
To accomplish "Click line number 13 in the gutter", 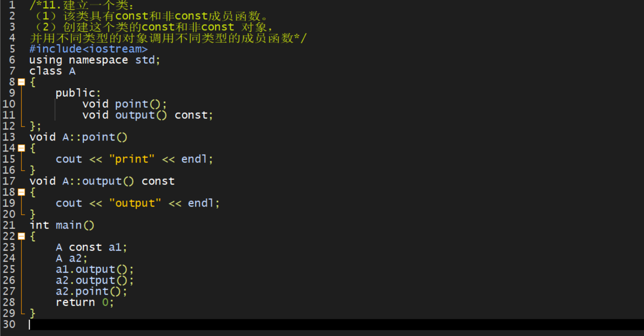I will [x=9, y=137].
